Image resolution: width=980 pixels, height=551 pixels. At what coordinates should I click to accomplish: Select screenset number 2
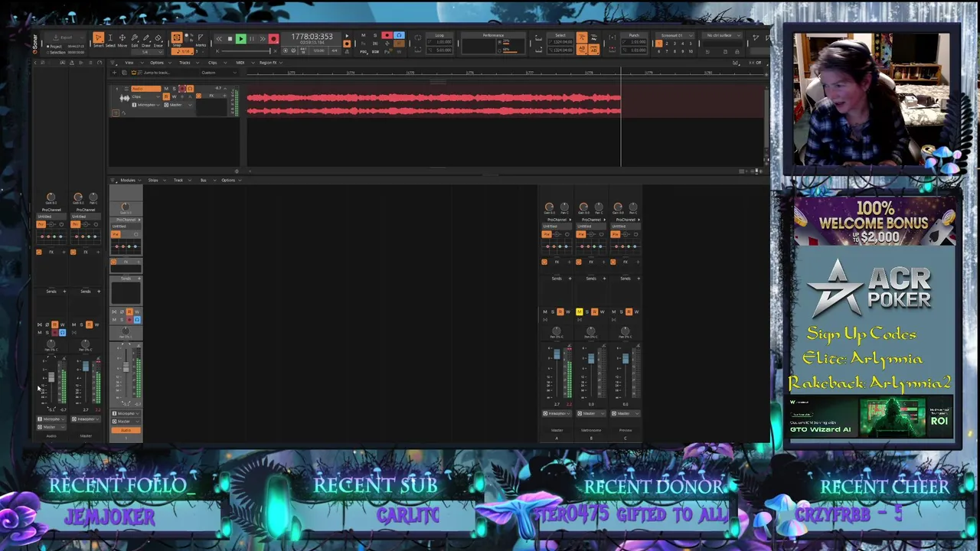click(666, 43)
